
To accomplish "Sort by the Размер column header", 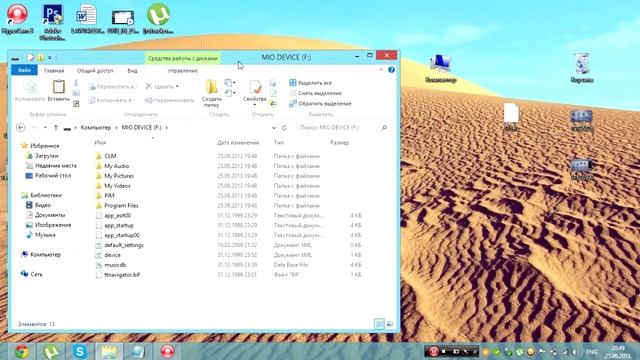I will pos(339,142).
